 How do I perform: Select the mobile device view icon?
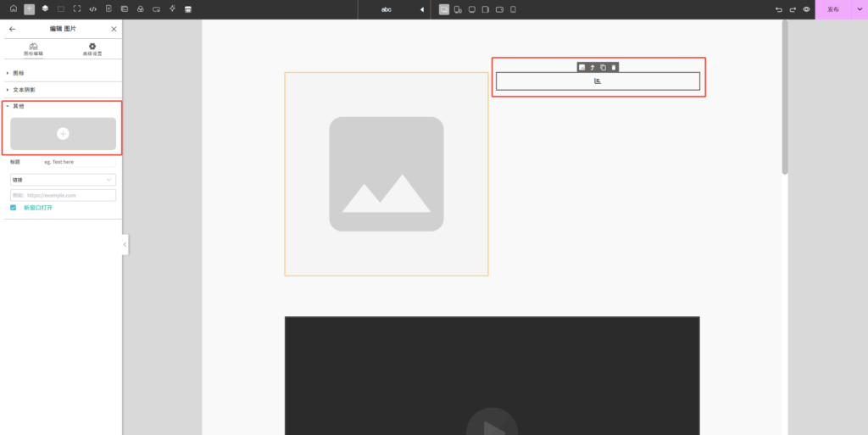coord(513,9)
